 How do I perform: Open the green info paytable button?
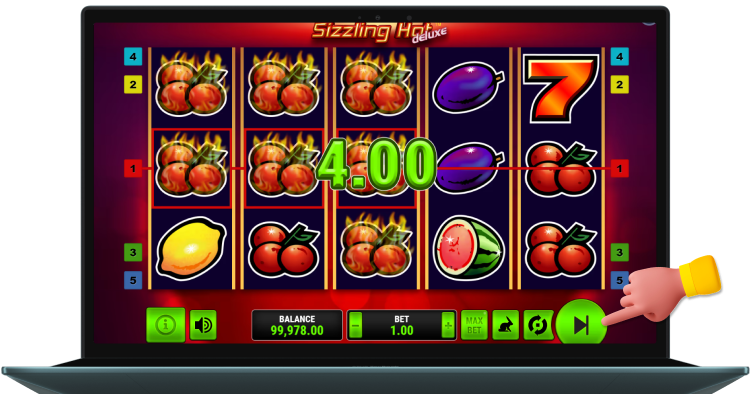pyautogui.click(x=165, y=325)
